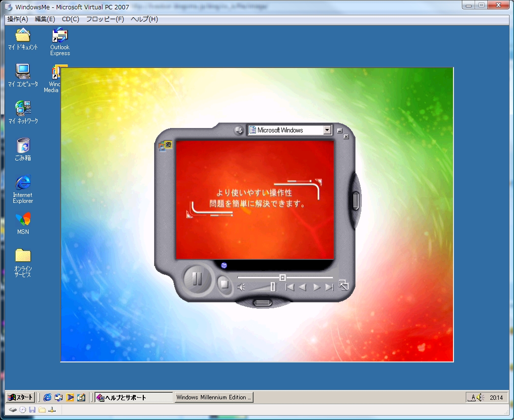This screenshot has height=420, width=514.
Task: Click the video display area
Action: [255, 200]
